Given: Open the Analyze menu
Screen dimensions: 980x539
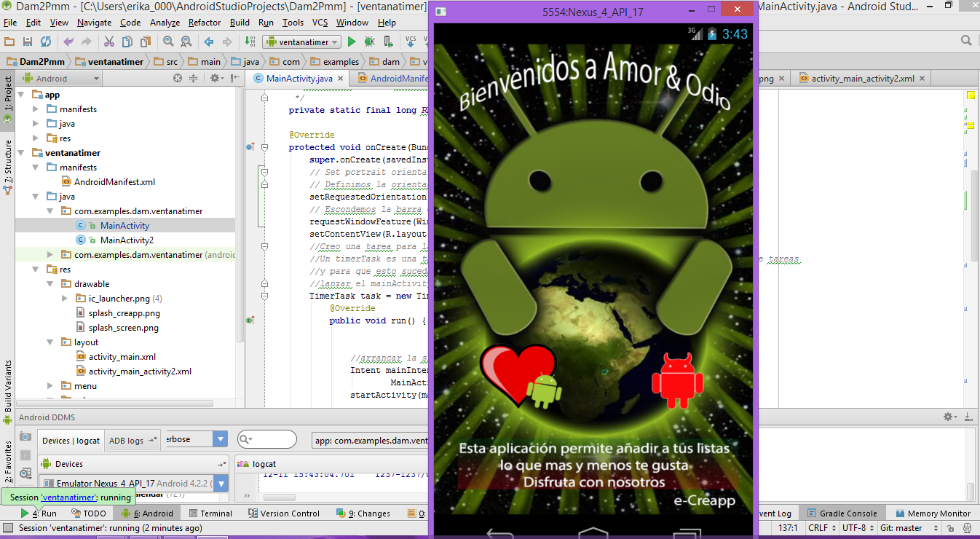Looking at the screenshot, I should [165, 23].
